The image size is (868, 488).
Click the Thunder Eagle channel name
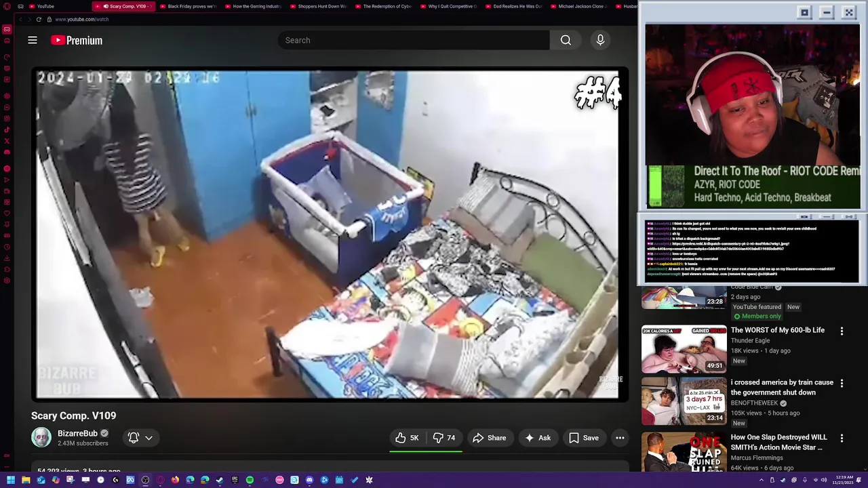[750, 340]
